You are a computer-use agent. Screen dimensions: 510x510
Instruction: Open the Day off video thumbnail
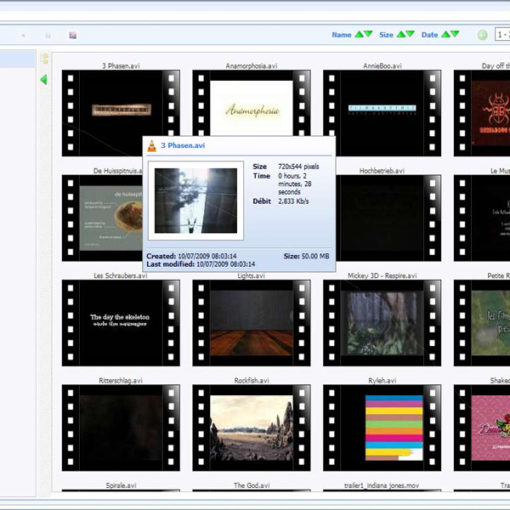482,113
